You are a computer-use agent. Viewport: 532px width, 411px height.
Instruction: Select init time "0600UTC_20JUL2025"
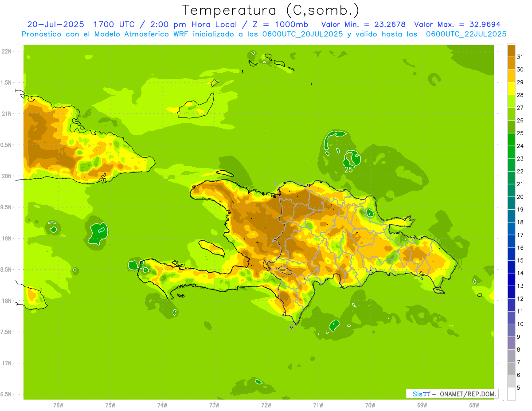point(302,34)
